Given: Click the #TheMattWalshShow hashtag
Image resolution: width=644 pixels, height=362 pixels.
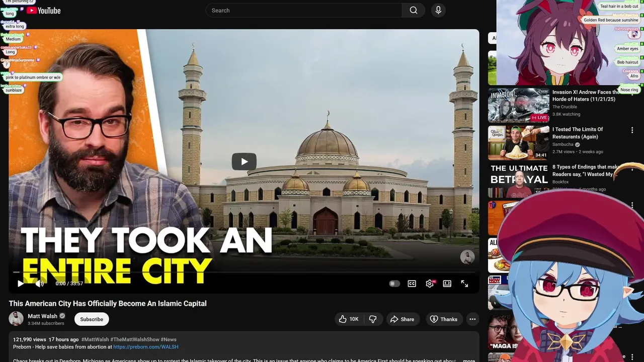Looking at the screenshot, I should click(x=134, y=339).
